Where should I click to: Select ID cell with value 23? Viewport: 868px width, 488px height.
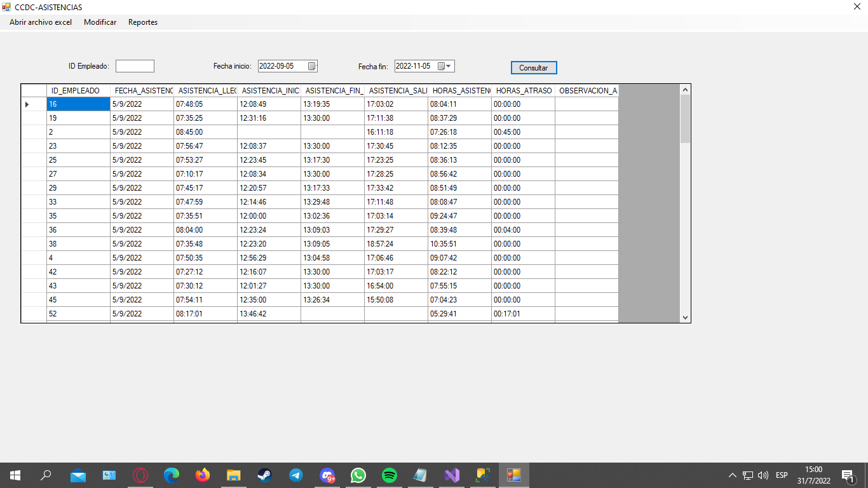[x=78, y=146]
